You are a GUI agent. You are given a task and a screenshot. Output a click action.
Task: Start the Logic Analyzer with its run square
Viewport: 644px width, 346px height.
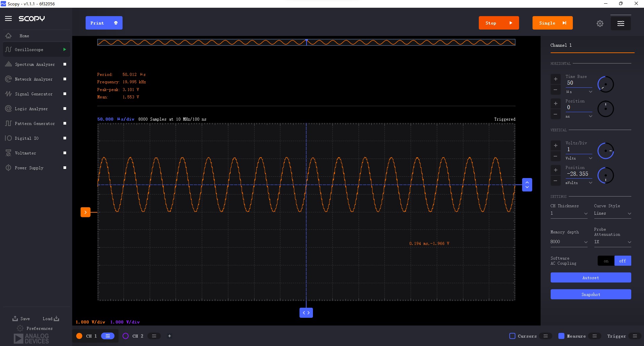tap(65, 109)
